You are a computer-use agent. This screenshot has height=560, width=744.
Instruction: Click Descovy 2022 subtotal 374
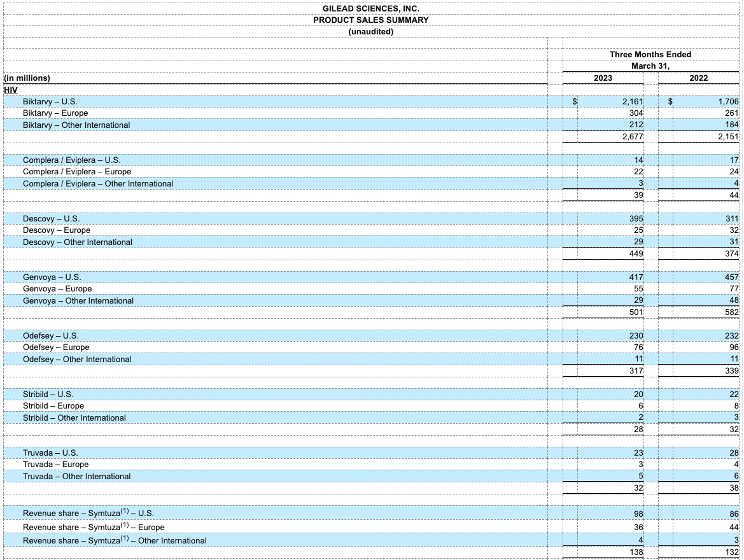click(732, 254)
